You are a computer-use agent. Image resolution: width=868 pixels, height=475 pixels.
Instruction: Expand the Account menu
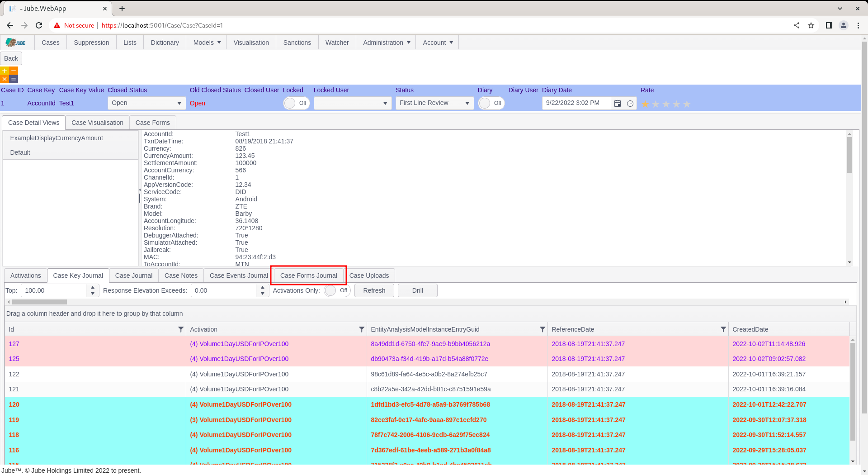coord(438,43)
